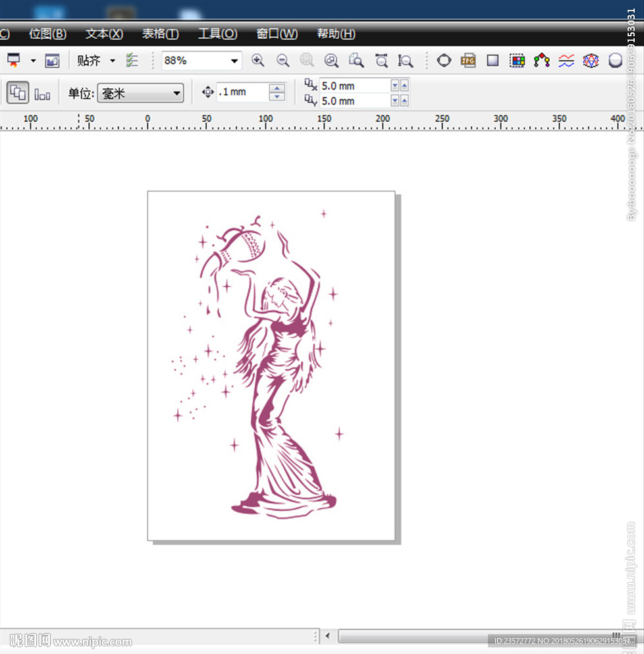This screenshot has height=654, width=644.
Task: Open the 工具(O) menu
Action: tap(218, 34)
